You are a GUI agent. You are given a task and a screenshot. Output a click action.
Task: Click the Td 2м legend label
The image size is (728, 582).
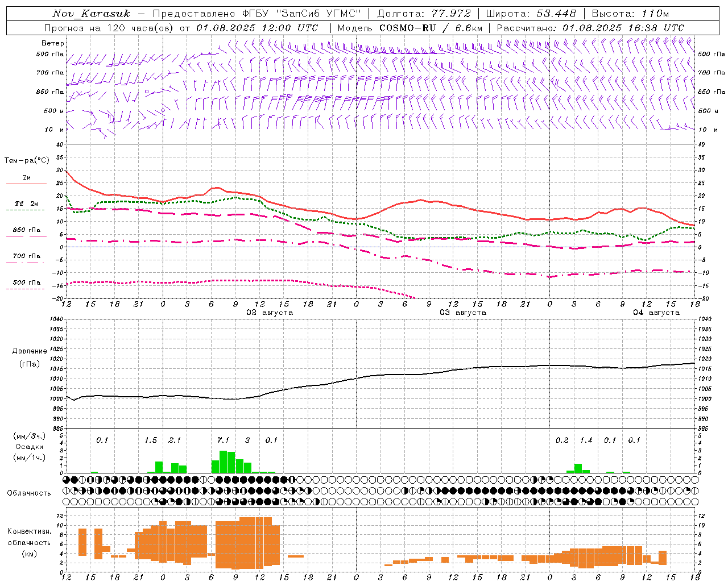click(x=27, y=203)
